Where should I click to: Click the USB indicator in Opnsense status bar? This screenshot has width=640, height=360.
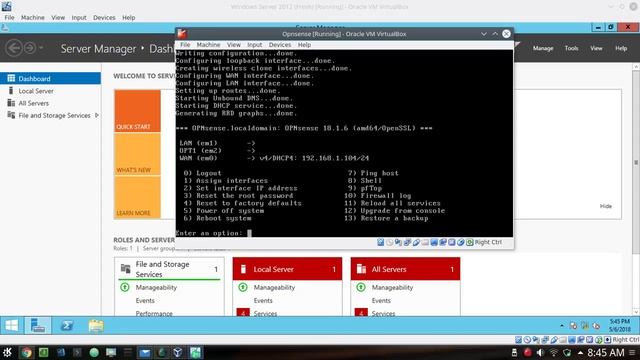416,242
